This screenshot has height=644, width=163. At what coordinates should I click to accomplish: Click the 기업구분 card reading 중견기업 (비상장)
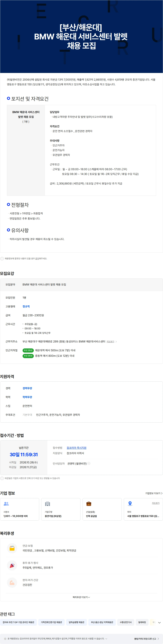click(x=61, y=509)
